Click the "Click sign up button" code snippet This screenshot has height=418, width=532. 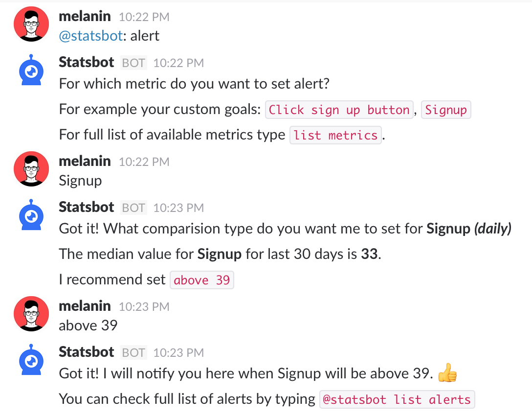[x=339, y=110]
